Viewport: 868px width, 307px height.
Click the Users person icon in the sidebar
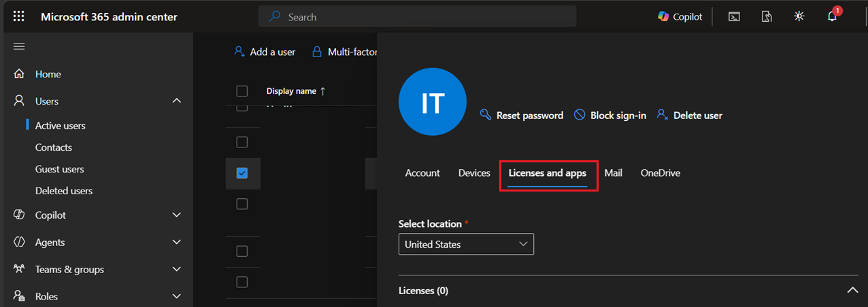tap(19, 101)
